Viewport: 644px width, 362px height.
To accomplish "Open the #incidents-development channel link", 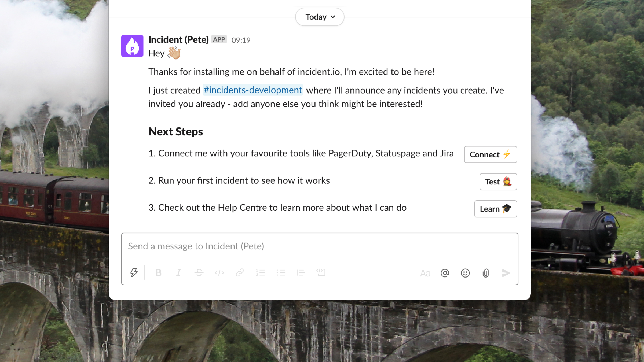I will tap(253, 90).
